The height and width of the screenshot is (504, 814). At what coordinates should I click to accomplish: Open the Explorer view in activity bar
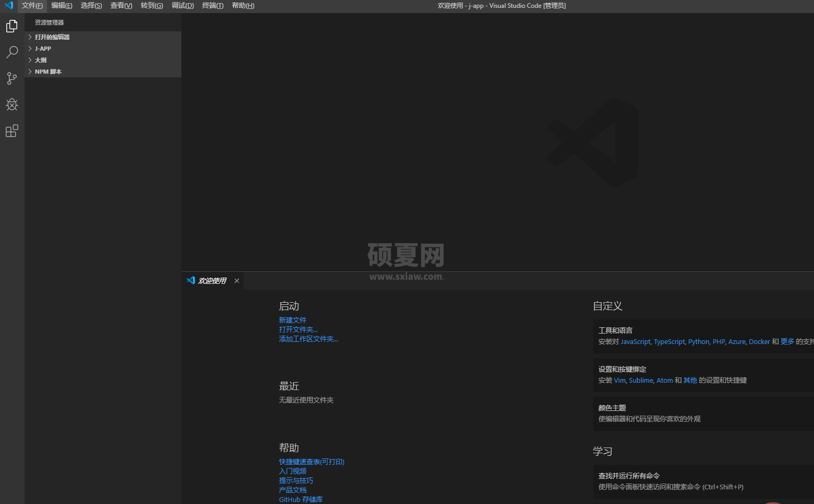click(x=12, y=26)
